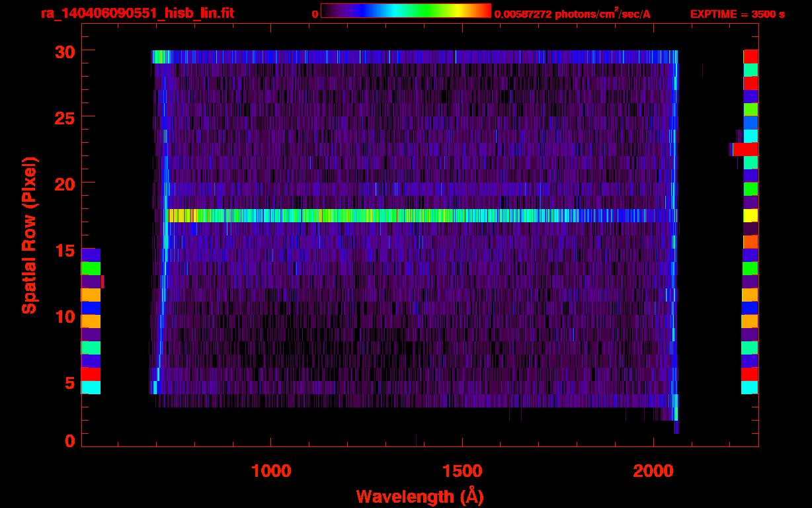Image resolution: width=812 pixels, height=508 pixels.
Task: Click the rainbow intensity color bar at the top
Action: click(x=406, y=11)
